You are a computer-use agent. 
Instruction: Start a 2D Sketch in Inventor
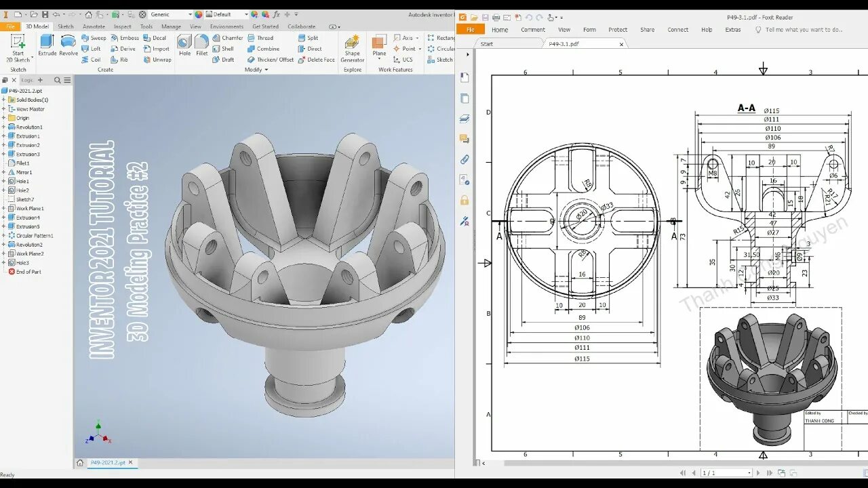[x=18, y=48]
